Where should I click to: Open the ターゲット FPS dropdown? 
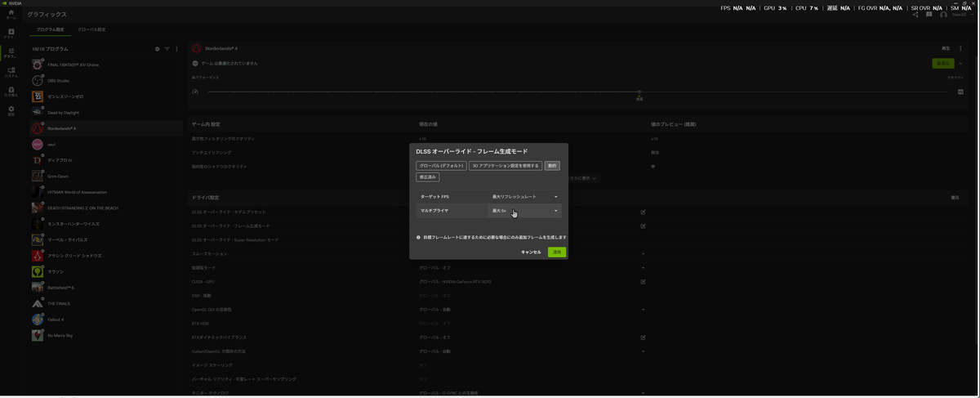(x=525, y=197)
